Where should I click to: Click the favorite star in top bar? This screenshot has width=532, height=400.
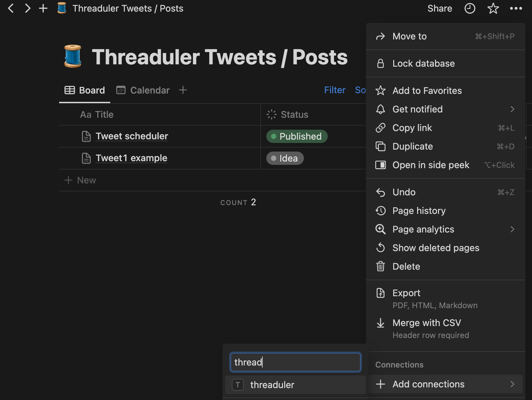click(x=493, y=8)
